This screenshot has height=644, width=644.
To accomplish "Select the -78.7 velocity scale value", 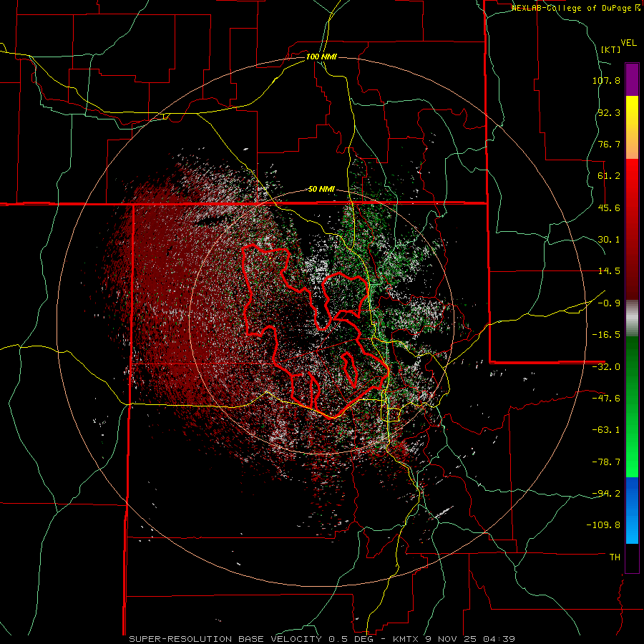I will 606,462.
